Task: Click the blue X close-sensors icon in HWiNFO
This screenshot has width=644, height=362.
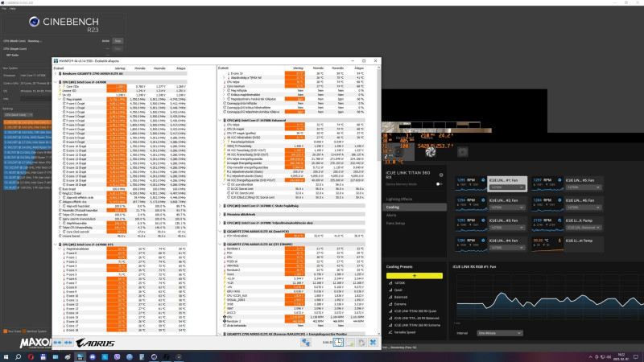Action: (x=373, y=343)
